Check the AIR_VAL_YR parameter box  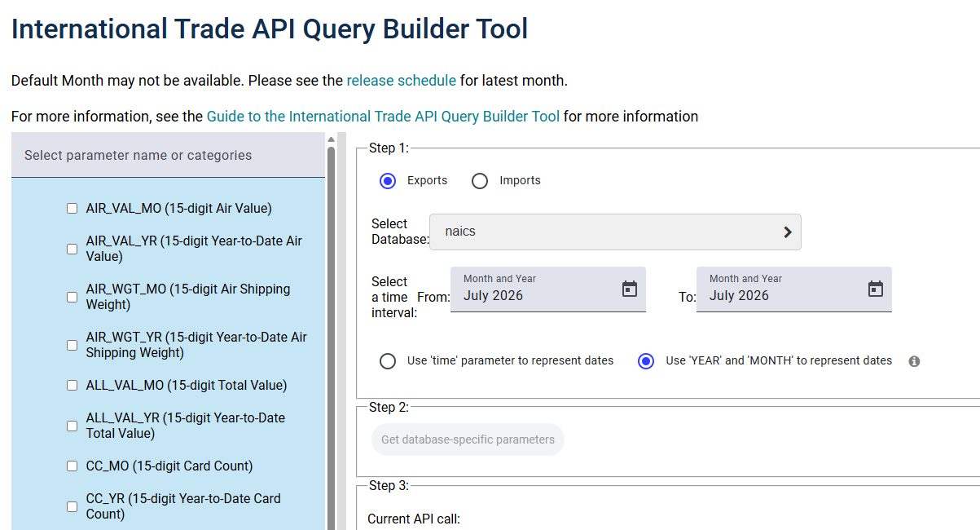point(73,249)
